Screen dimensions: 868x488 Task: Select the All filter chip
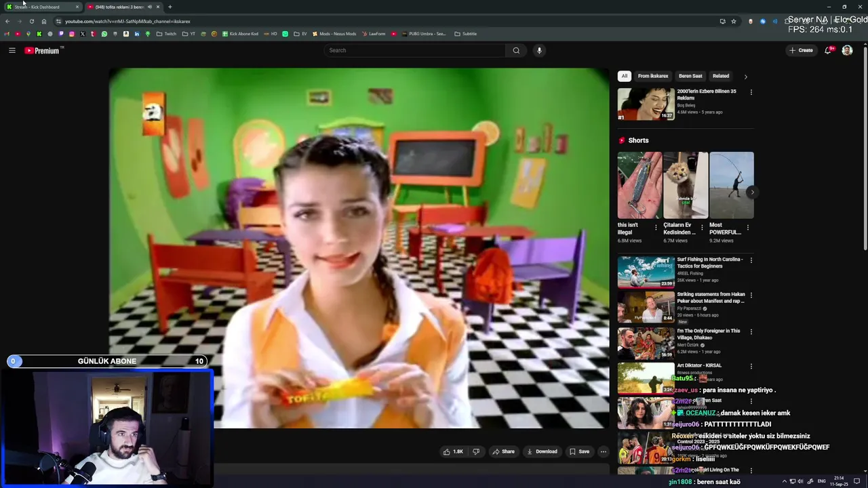[625, 76]
